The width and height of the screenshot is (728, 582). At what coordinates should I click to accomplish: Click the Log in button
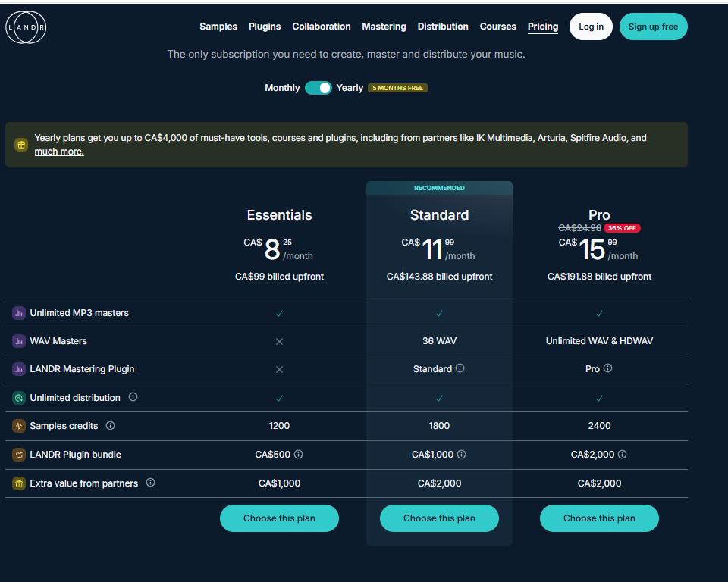(x=591, y=27)
